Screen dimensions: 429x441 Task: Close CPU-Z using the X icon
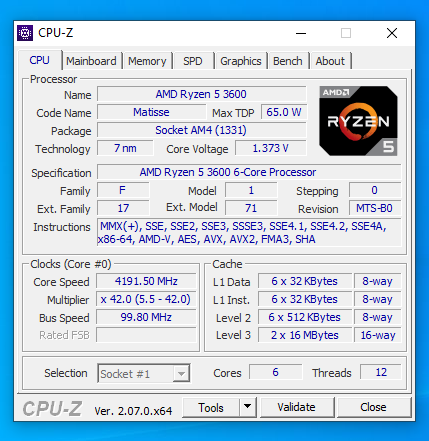392,33
